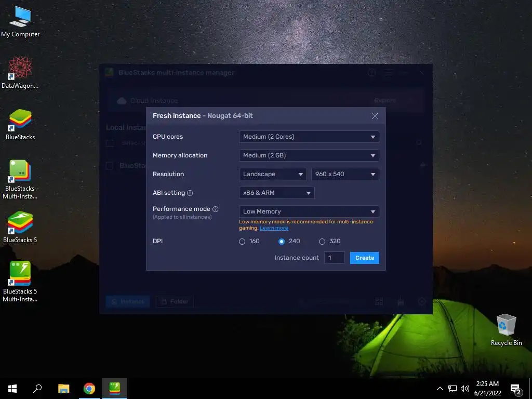Open taskbar search

point(37,389)
